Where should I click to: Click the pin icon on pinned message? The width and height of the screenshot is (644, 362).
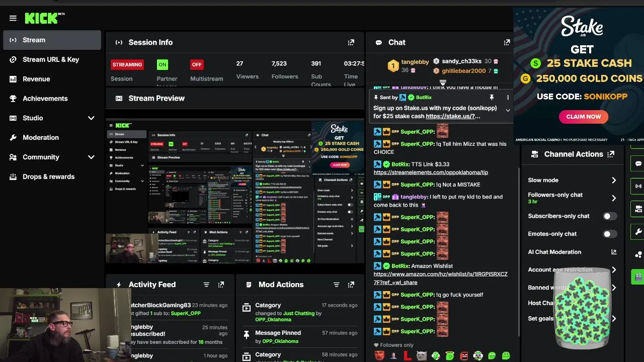[x=492, y=98]
